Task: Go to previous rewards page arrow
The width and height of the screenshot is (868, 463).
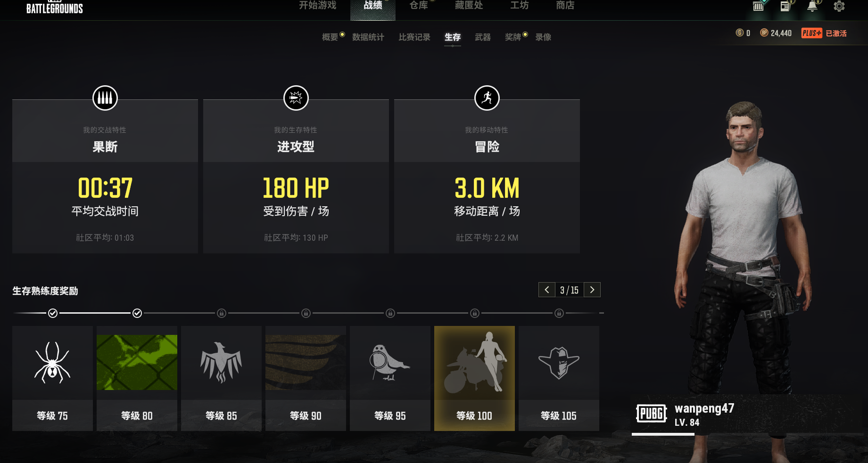Action: pyautogui.click(x=547, y=290)
